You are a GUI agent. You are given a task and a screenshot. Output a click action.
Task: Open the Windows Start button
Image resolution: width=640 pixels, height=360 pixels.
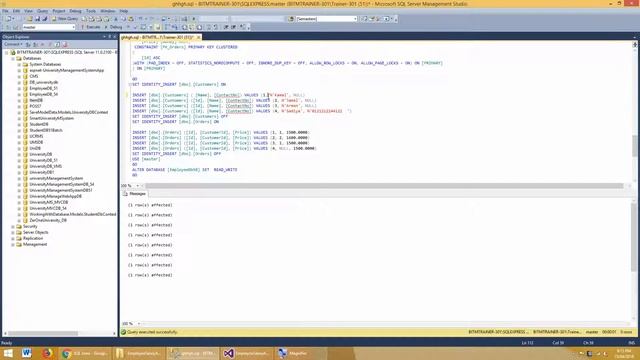[x=8, y=353]
